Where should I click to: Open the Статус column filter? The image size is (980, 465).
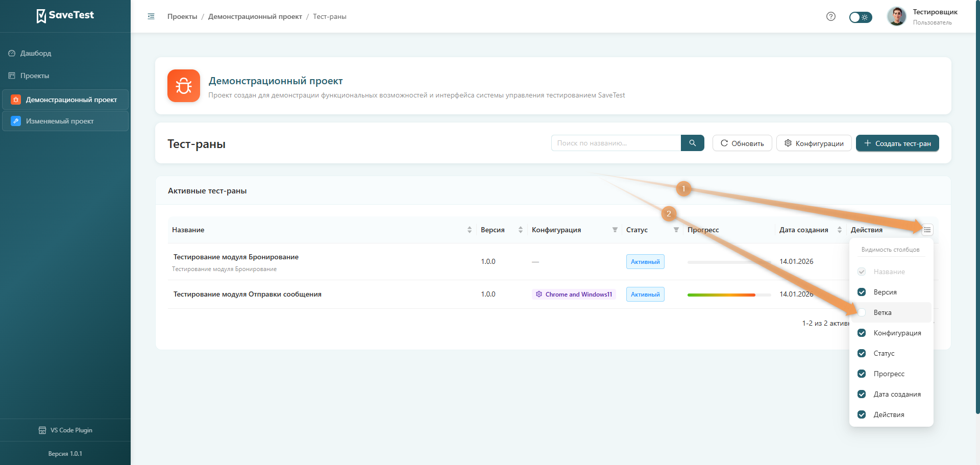coord(676,230)
